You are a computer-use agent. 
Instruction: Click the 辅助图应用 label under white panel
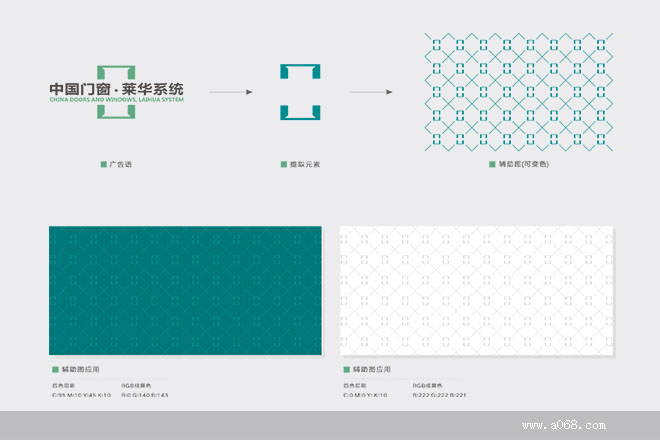coord(372,369)
